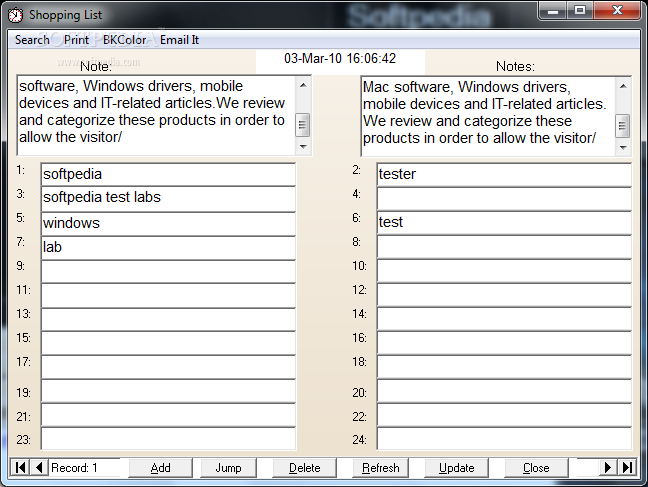648x487 pixels.
Task: Click item field 1 containing softpedia
Action: (168, 174)
